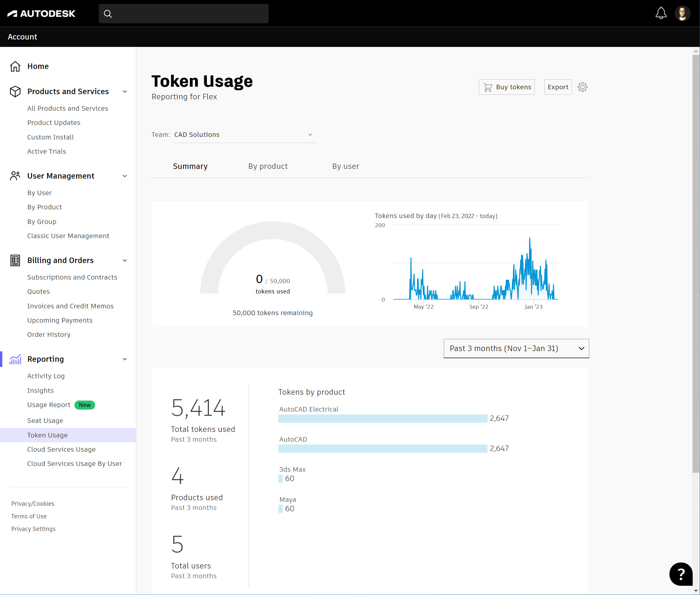Open Cloud Services Usage

click(61, 449)
